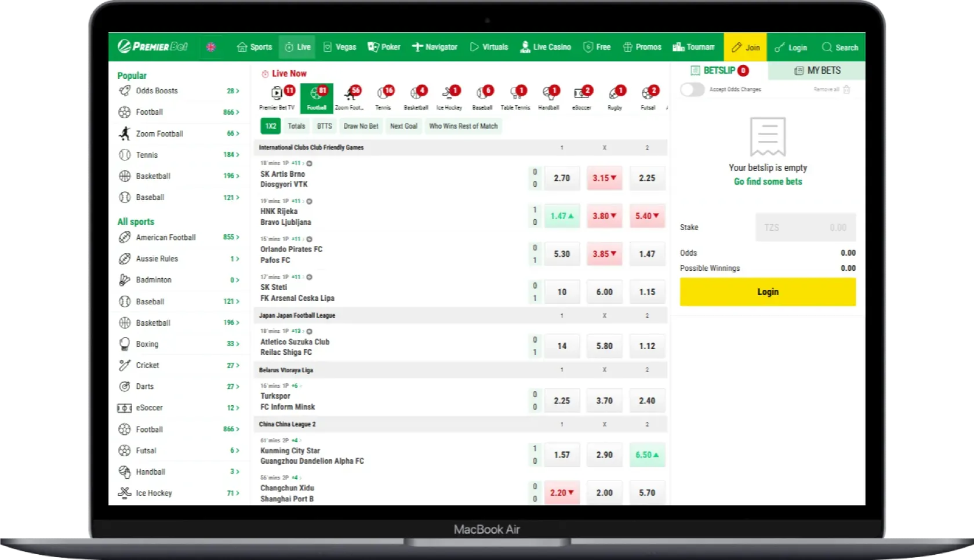Open the Vegas menu item
The height and width of the screenshot is (560, 974).
coord(340,47)
